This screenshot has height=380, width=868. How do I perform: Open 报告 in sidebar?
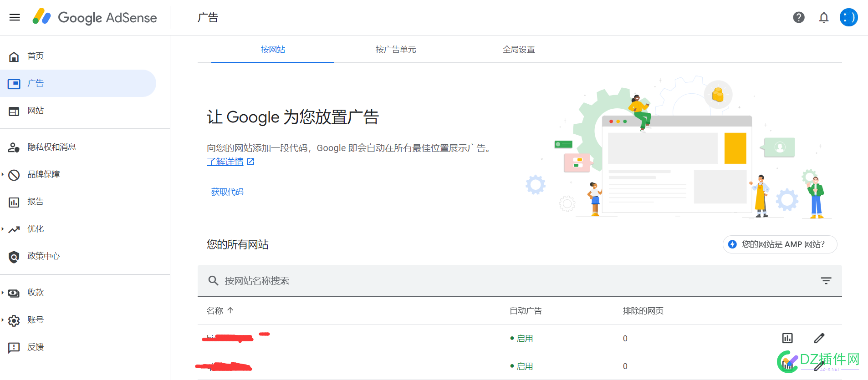click(36, 202)
